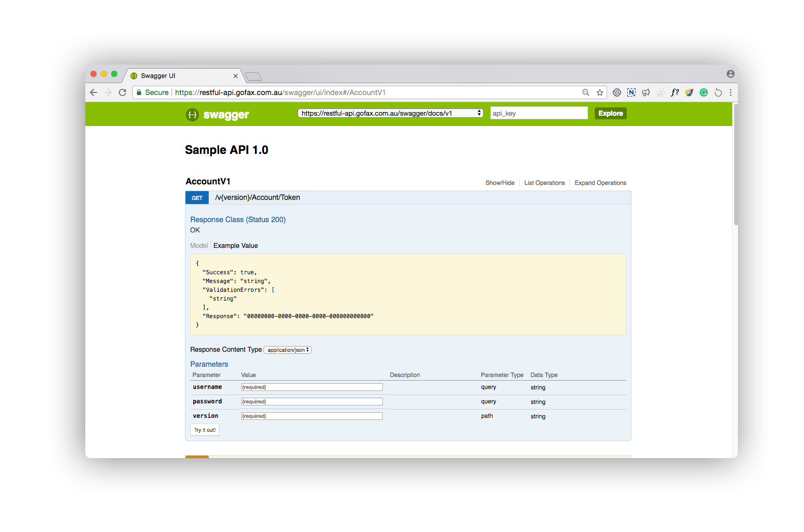The width and height of the screenshot is (804, 532).
Task: Click the blue GET method badge
Action: tap(197, 198)
